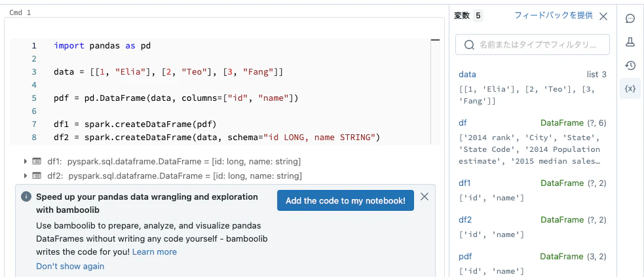
Task: Click the search magnifier icon in filter box
Action: (x=469, y=45)
